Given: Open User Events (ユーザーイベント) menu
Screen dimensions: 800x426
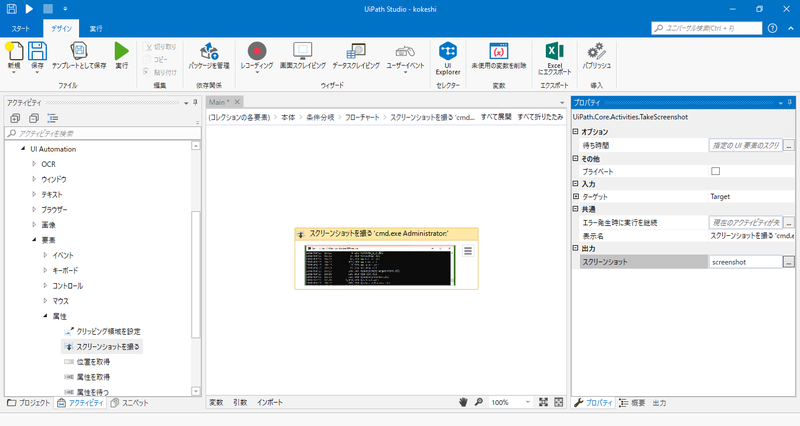Looking at the screenshot, I should click(405, 52).
